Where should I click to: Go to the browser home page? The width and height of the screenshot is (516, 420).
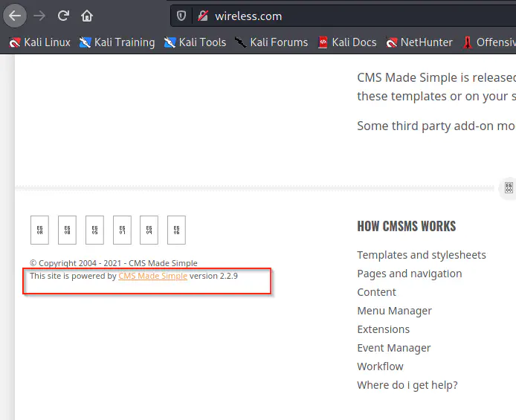click(x=88, y=16)
